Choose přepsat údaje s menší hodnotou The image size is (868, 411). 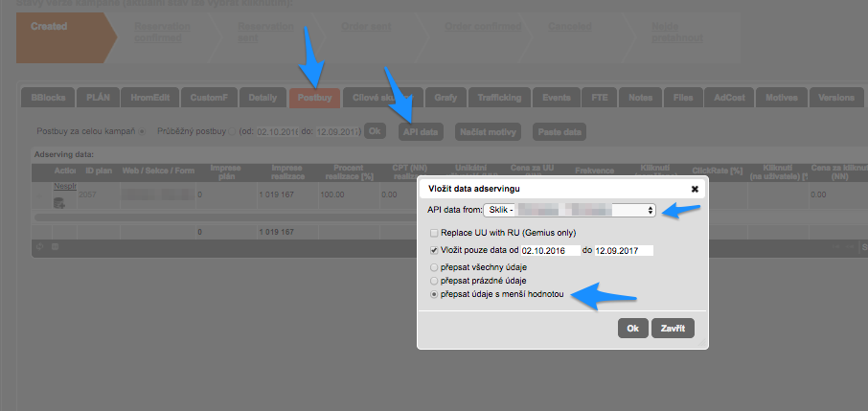pos(435,295)
